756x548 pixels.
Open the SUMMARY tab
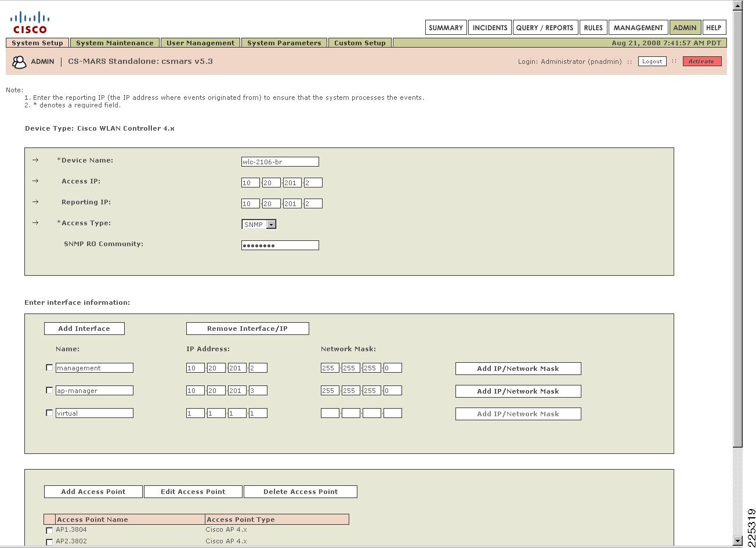[446, 27]
